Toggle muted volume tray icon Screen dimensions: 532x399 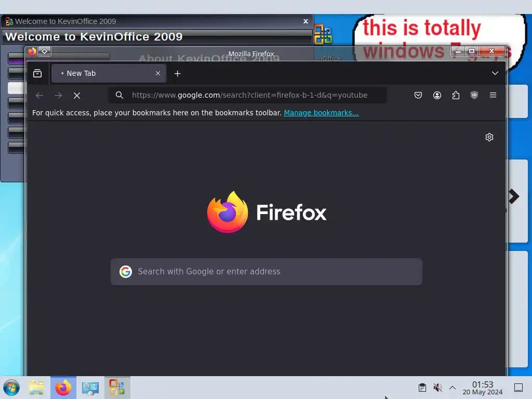[437, 388]
